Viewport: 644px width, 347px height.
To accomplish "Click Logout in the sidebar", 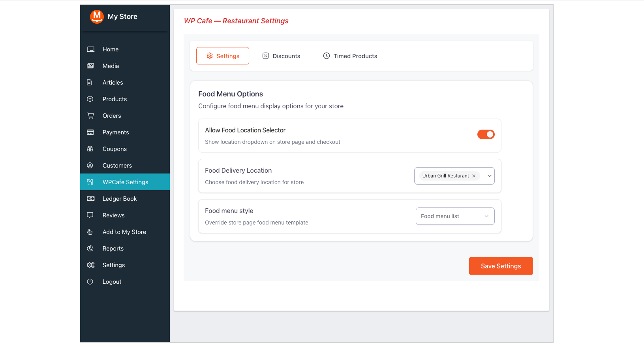I will (x=125, y=282).
